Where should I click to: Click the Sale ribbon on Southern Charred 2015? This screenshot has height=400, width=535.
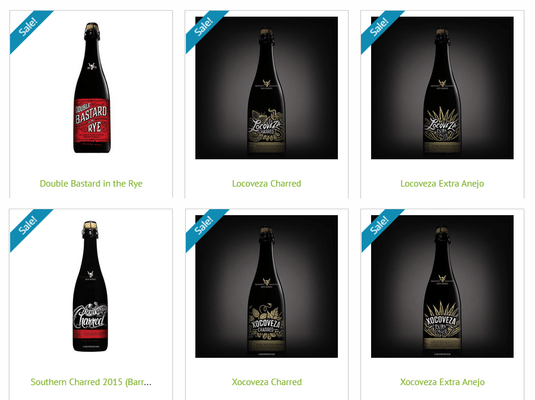pos(28,226)
